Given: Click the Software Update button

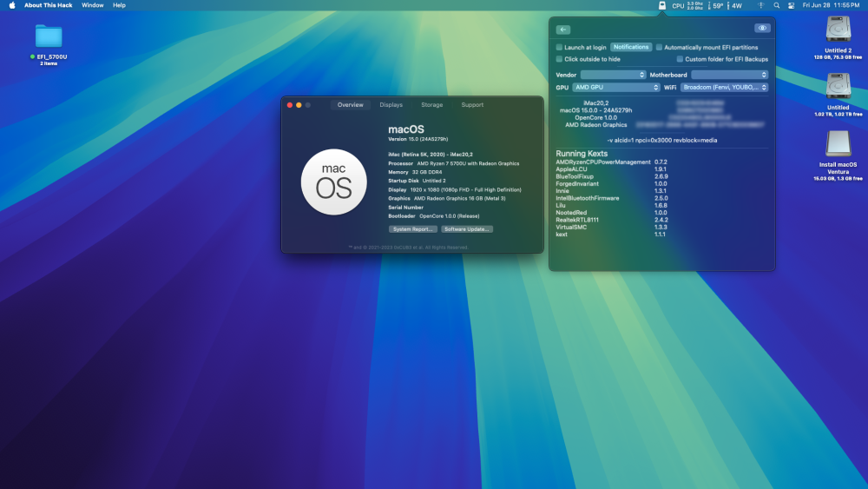Looking at the screenshot, I should pos(467,229).
